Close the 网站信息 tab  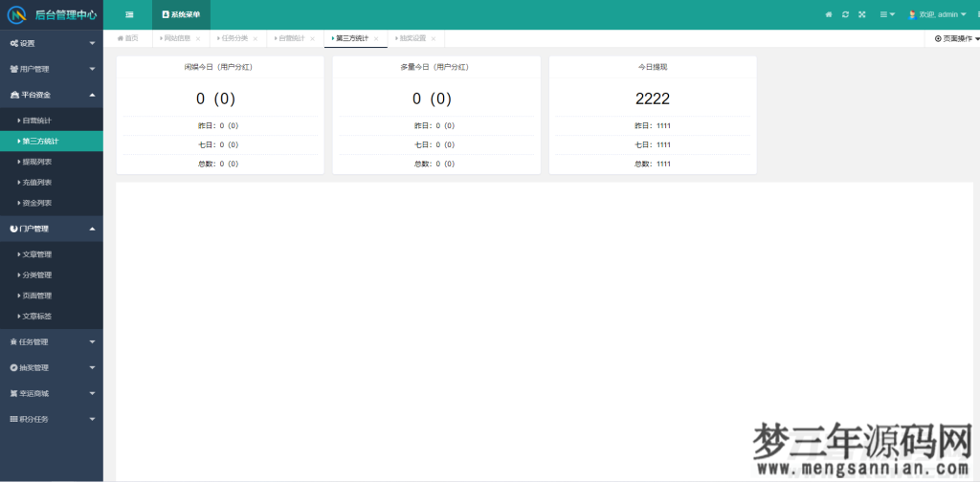click(x=199, y=39)
